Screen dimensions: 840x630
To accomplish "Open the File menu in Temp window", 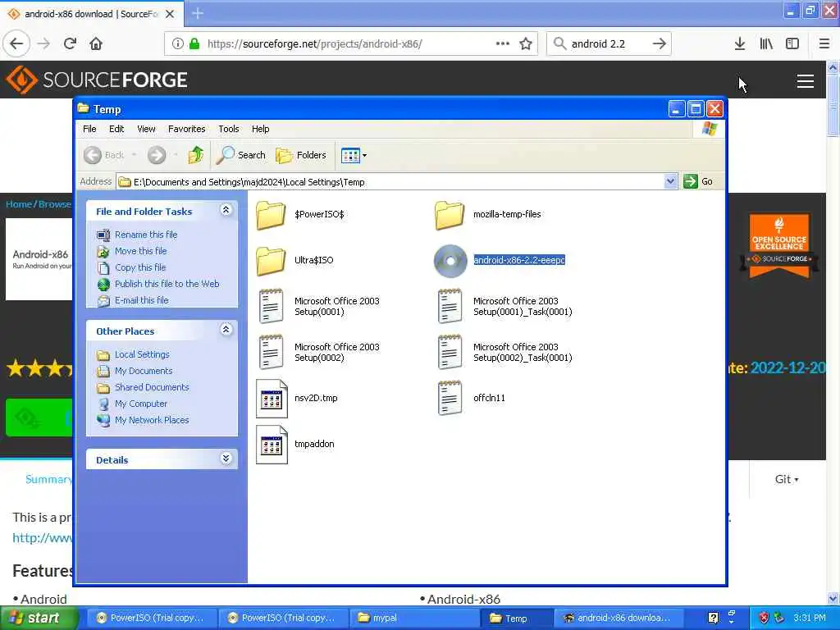I will [x=89, y=129].
